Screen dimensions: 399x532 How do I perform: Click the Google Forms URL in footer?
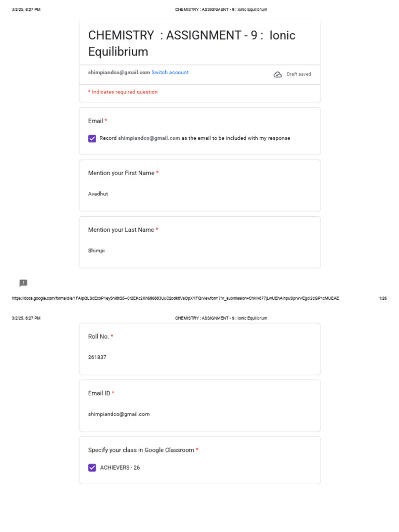(175, 298)
